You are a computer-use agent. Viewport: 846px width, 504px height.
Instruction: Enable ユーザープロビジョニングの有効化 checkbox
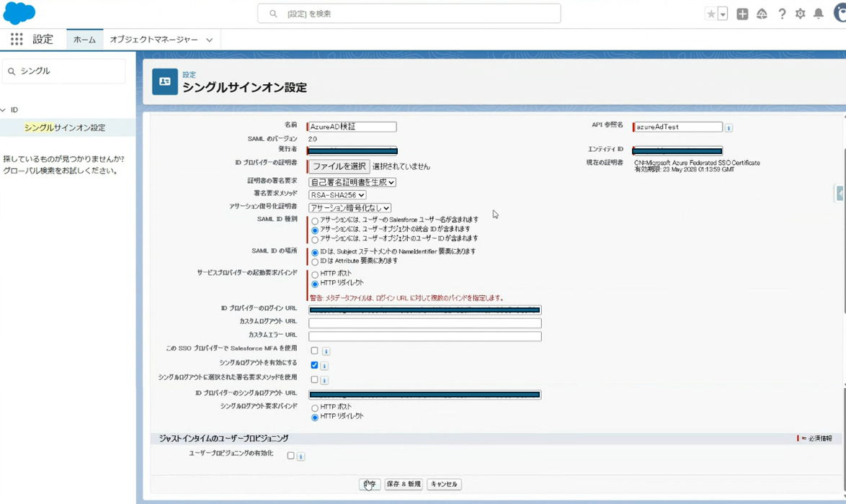(290, 456)
